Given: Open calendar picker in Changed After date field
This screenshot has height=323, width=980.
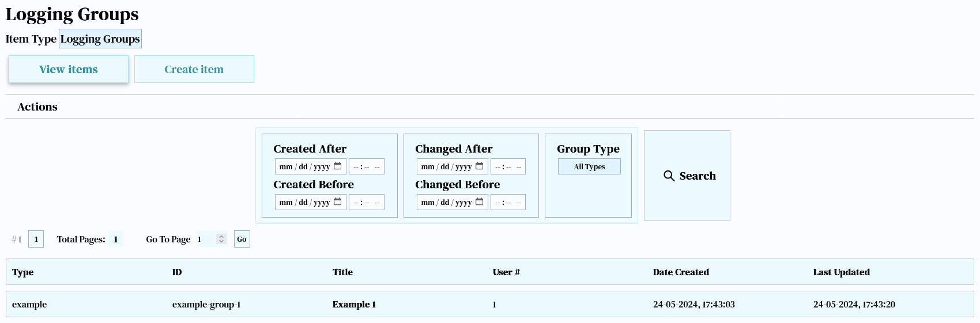Looking at the screenshot, I should point(480,166).
